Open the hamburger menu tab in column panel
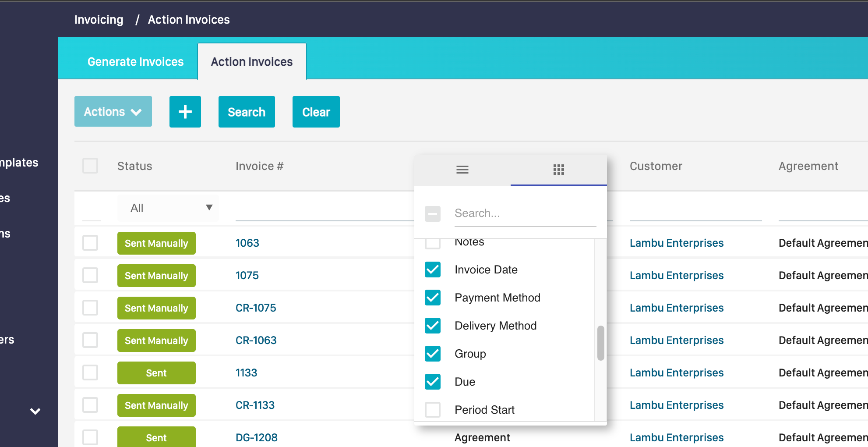Viewport: 868px width, 447px height. point(462,170)
